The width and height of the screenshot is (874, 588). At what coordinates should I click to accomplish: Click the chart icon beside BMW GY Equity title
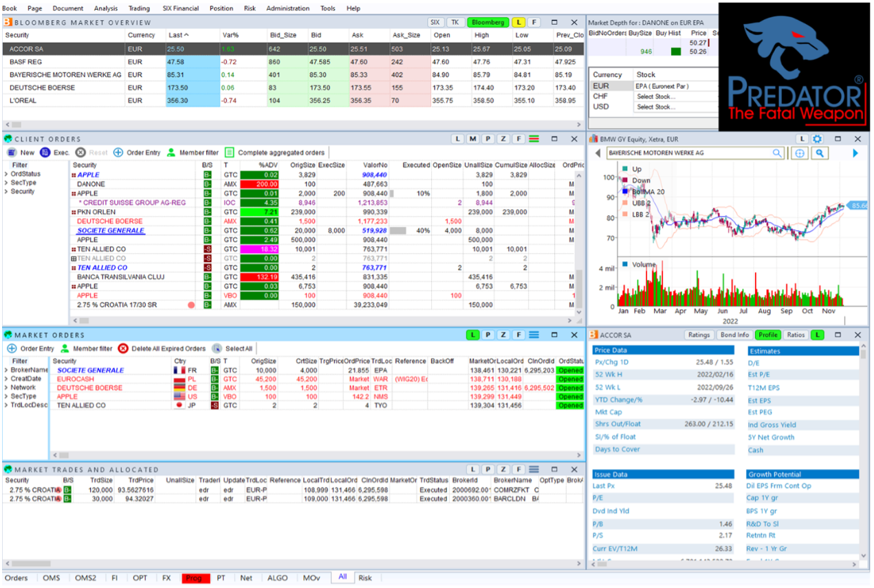coord(595,139)
